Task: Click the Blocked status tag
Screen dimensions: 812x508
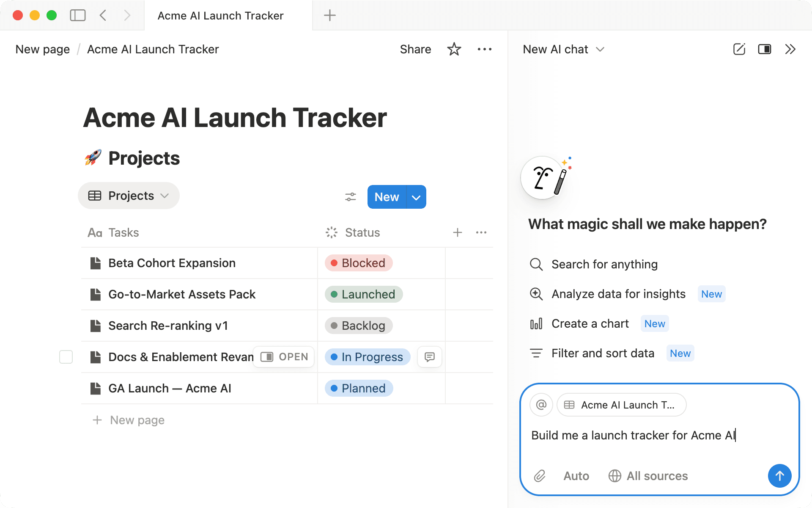Action: tap(359, 263)
